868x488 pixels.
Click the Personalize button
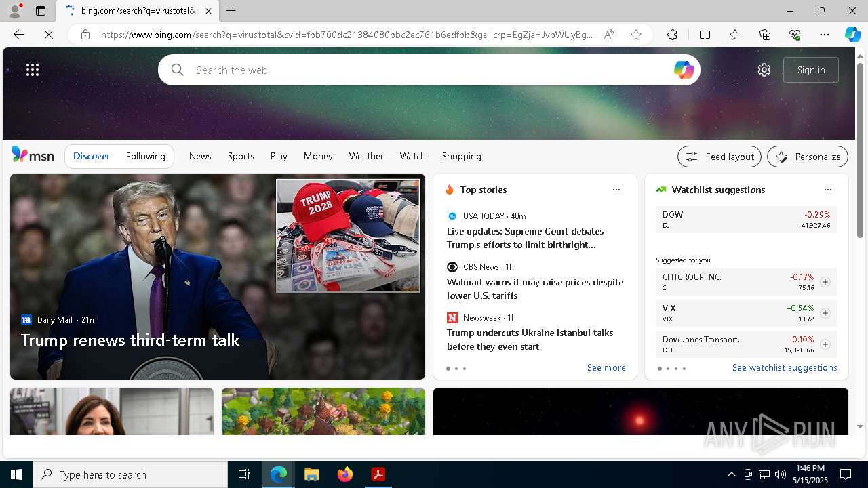808,157
